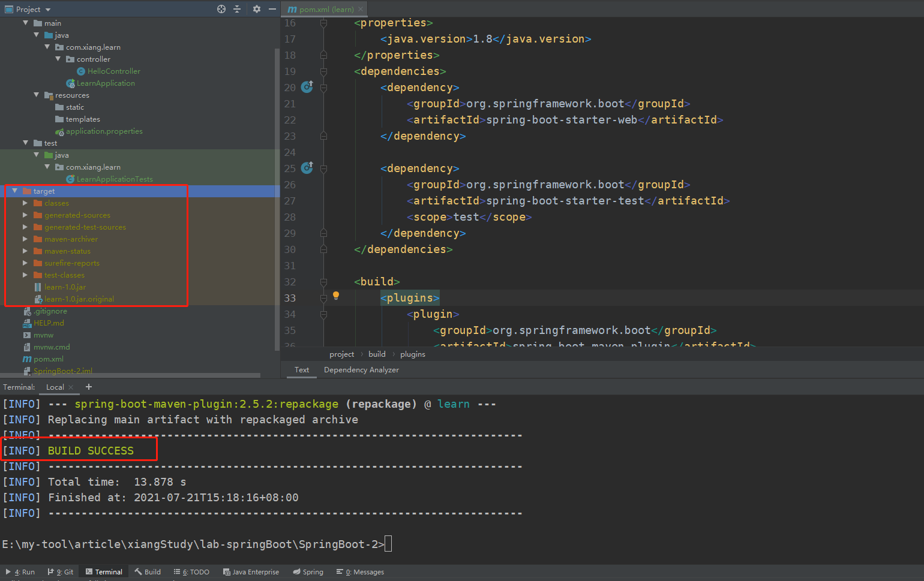Expand the maven-archiver folder
Screen dimensions: 924x581
pos(25,239)
